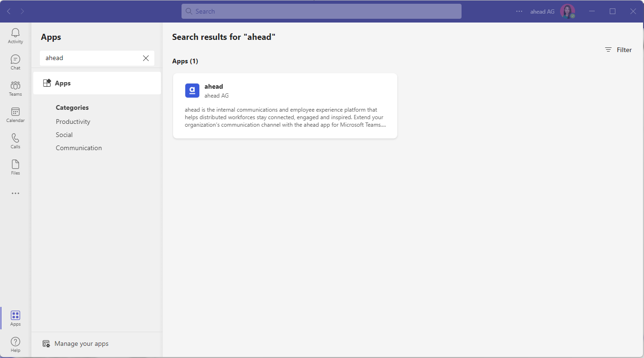Open the settings menu next to account name
The image size is (644, 358).
[x=519, y=11]
